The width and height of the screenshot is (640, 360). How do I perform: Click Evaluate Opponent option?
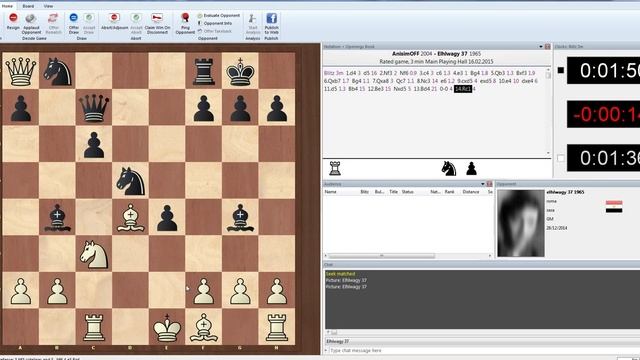click(x=219, y=16)
